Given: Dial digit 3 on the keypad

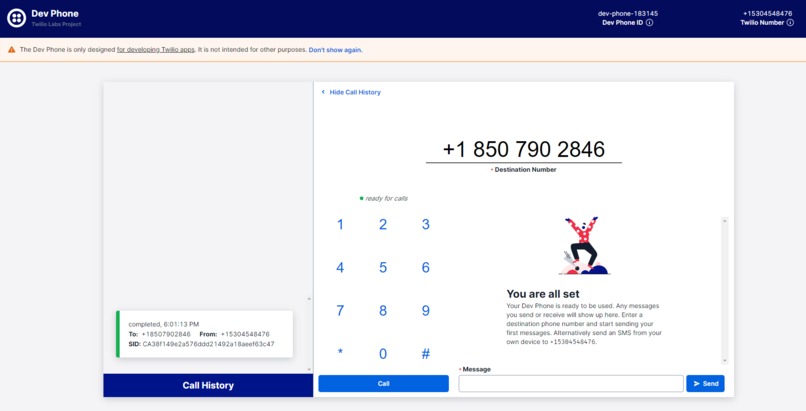Looking at the screenshot, I should [x=426, y=225].
